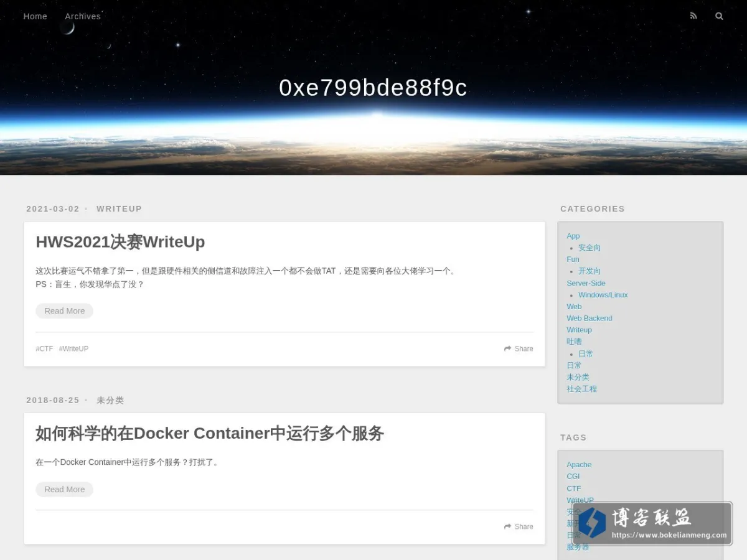Image resolution: width=747 pixels, height=560 pixels.
Task: Share the HWS2021决赛WriteUp post
Action: pyautogui.click(x=519, y=348)
